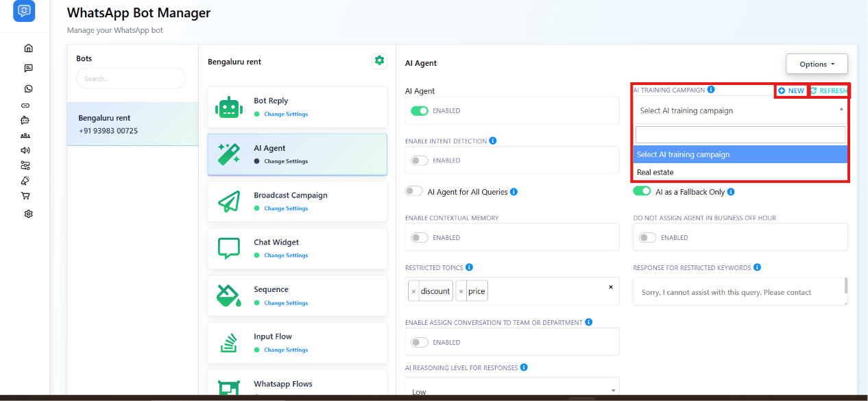Open the Home icon in the sidebar

pyautogui.click(x=28, y=48)
